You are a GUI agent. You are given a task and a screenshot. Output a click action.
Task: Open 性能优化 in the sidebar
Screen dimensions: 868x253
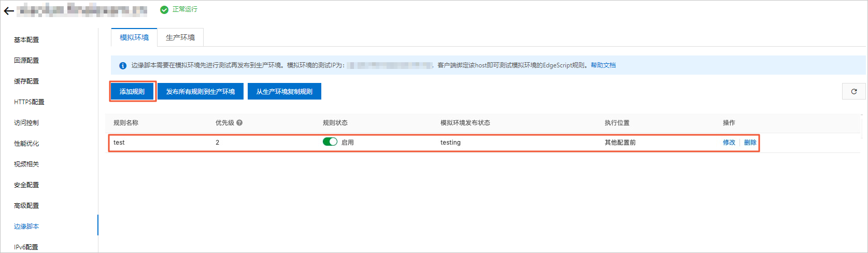click(26, 143)
